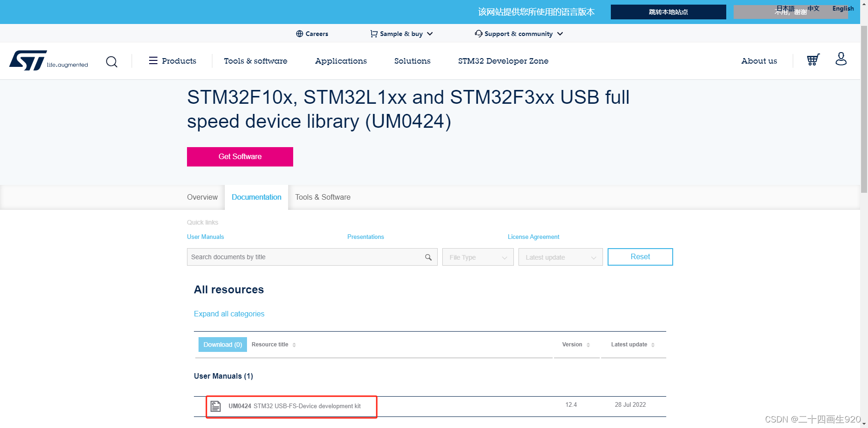Expand the File Type dropdown
This screenshot has width=868, height=428.
click(477, 257)
